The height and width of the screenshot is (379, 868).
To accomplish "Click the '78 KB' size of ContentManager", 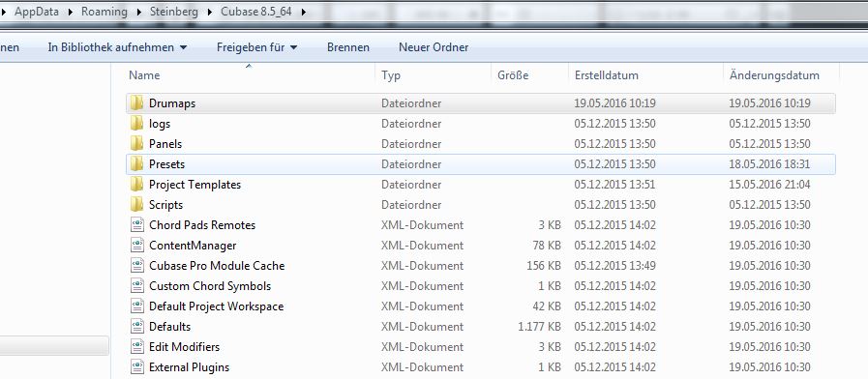I will pyautogui.click(x=547, y=246).
